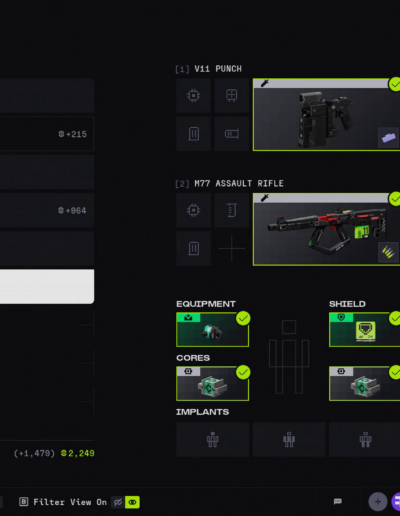
Task: Select the V11 Punch barrel mod slot
Action: 232,134
